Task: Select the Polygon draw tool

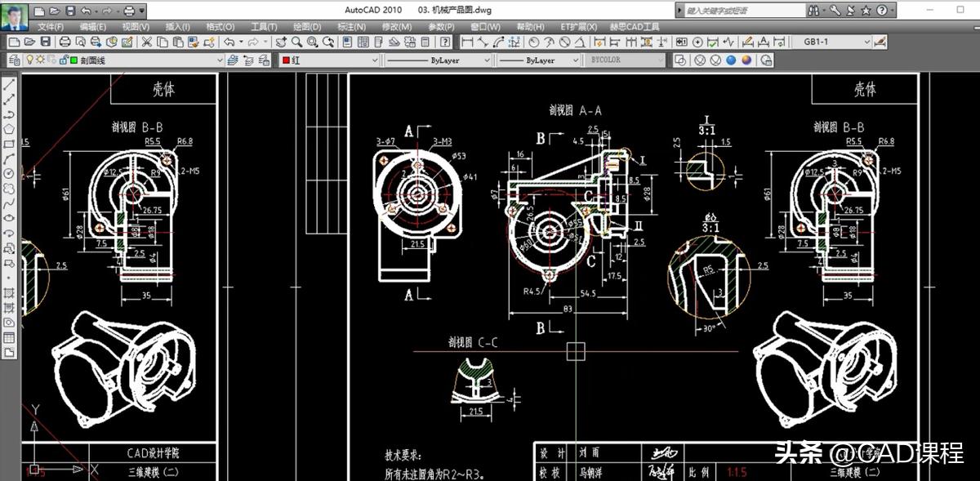Action: coord(9,128)
